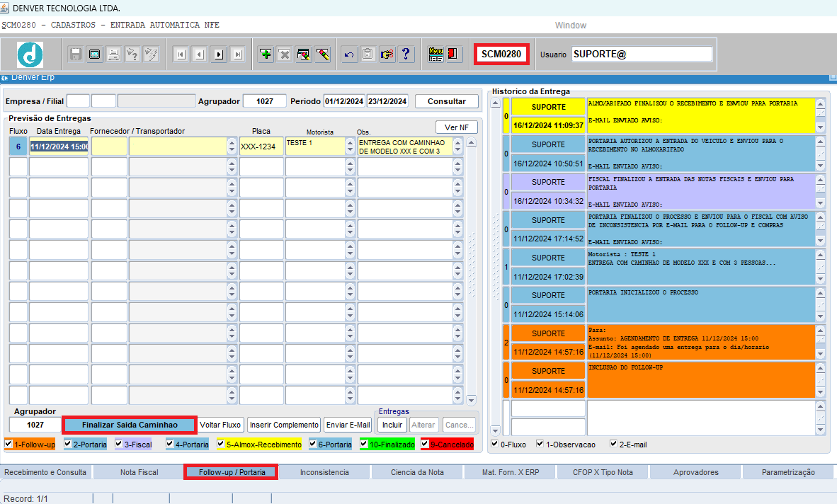Toggle the 10-Finalizado checkbox

click(364, 444)
